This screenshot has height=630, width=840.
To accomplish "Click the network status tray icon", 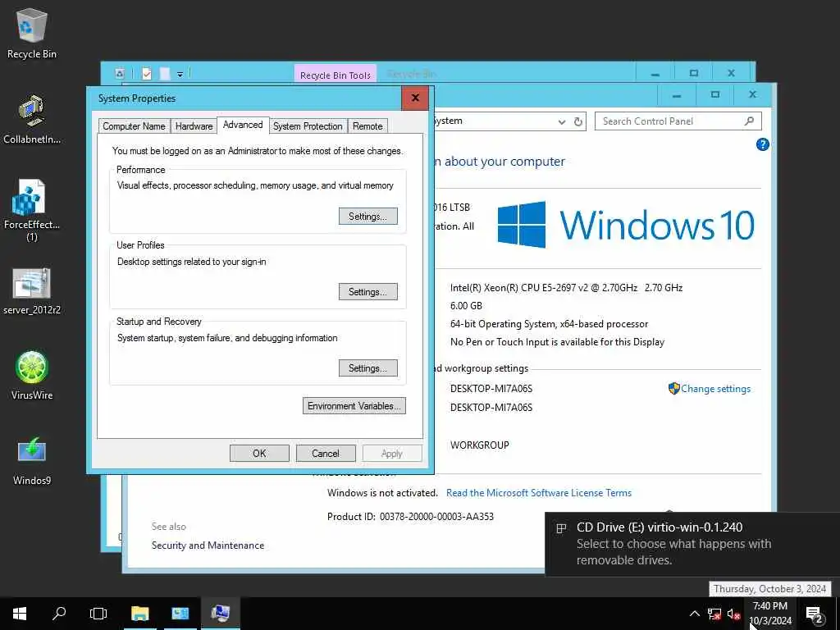I will [714, 614].
